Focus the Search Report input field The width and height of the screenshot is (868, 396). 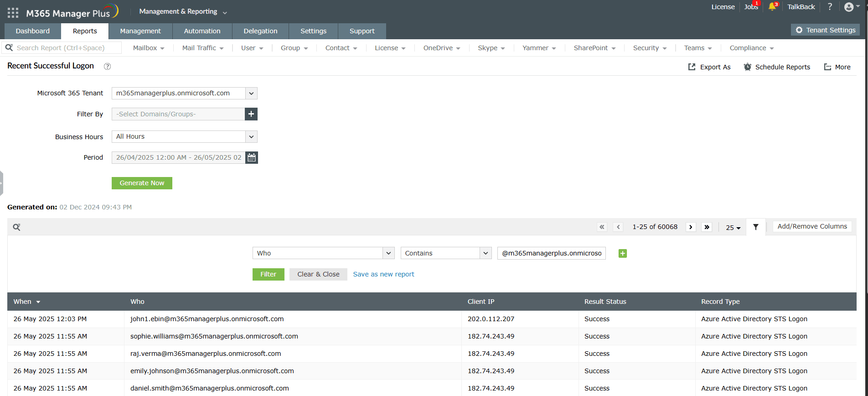pyautogui.click(x=62, y=48)
